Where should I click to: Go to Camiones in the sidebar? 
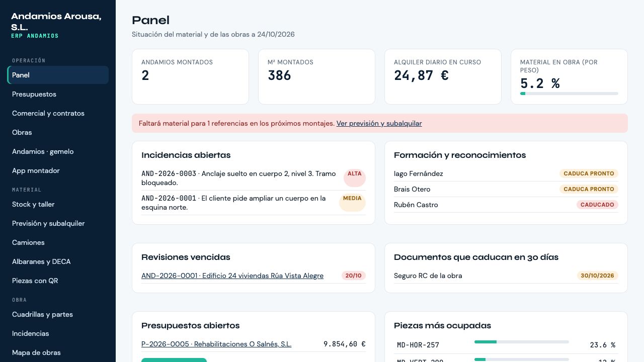click(x=58, y=242)
